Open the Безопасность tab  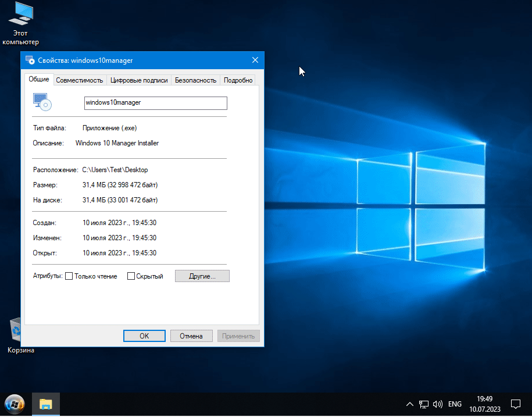[195, 80]
